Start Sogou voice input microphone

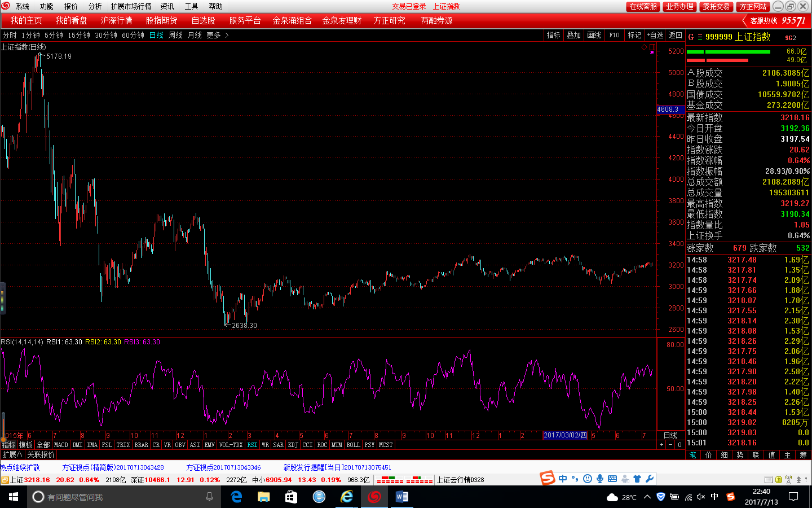click(x=600, y=479)
